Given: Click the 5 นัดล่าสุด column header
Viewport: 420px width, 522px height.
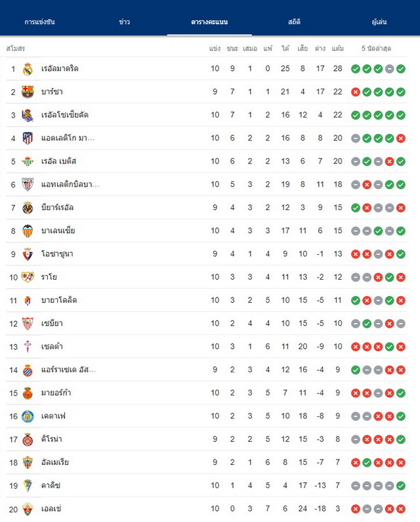Looking at the screenshot, I should (377, 49).
